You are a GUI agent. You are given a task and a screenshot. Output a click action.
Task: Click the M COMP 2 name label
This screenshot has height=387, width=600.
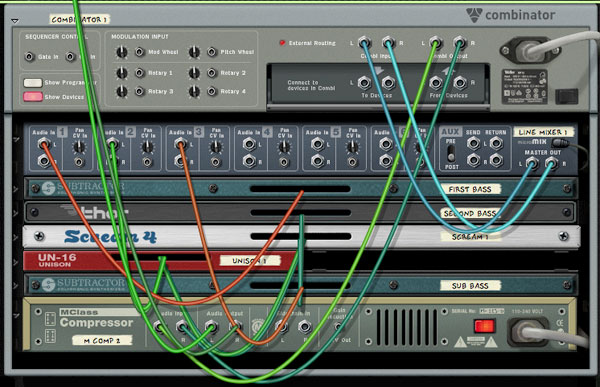click(102, 340)
